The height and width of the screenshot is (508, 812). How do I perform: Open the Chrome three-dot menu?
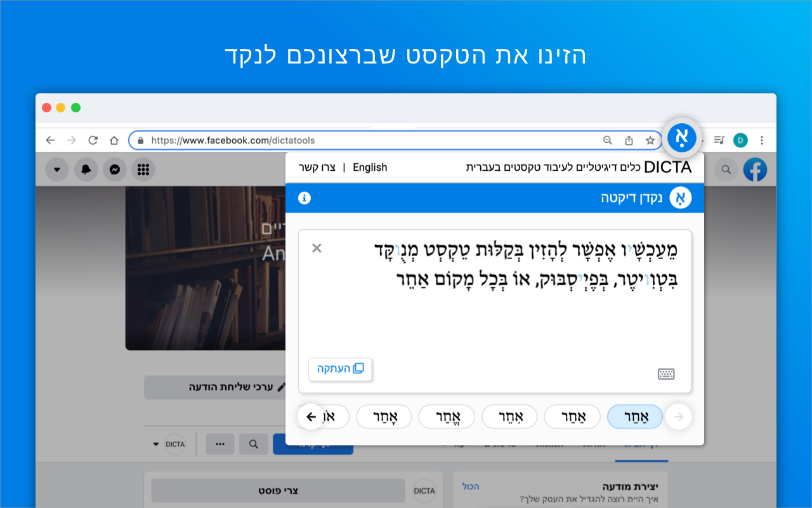tap(762, 140)
